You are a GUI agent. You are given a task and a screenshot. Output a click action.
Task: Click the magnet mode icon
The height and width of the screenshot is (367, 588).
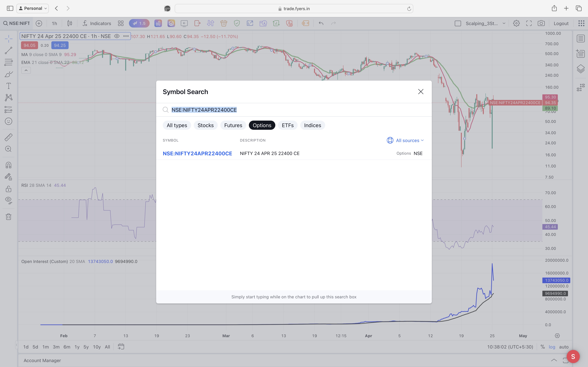9,165
